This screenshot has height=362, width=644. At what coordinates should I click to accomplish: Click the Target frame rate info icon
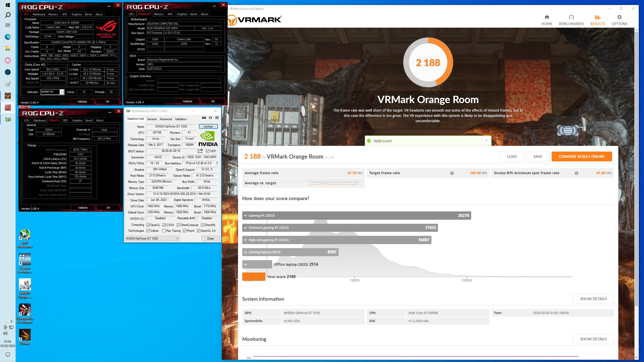coord(452,173)
